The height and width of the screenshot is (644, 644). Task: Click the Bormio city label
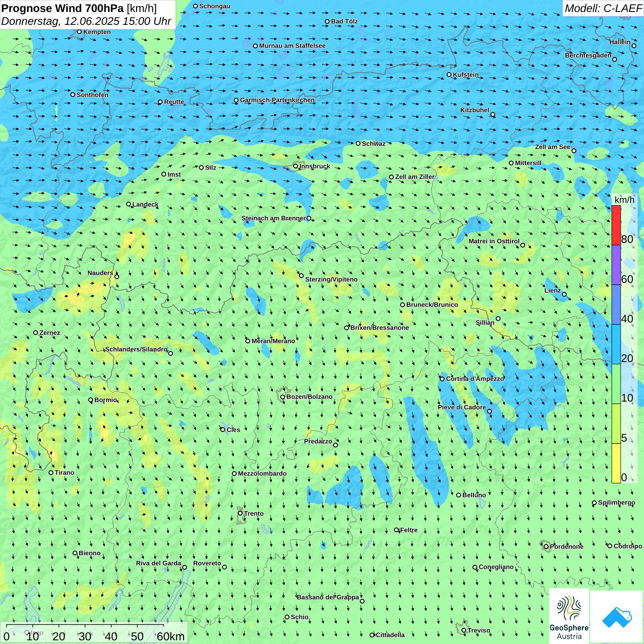[105, 400]
